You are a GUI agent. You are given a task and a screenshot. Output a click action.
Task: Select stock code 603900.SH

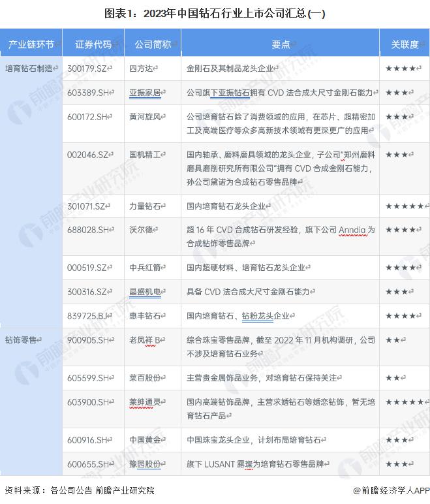click(x=88, y=402)
